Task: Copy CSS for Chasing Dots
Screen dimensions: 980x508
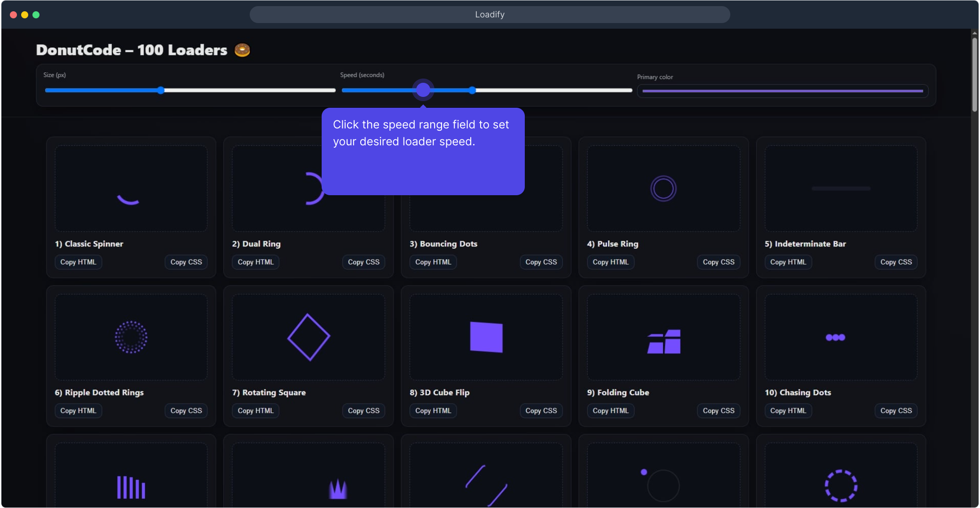Action: pyautogui.click(x=896, y=411)
